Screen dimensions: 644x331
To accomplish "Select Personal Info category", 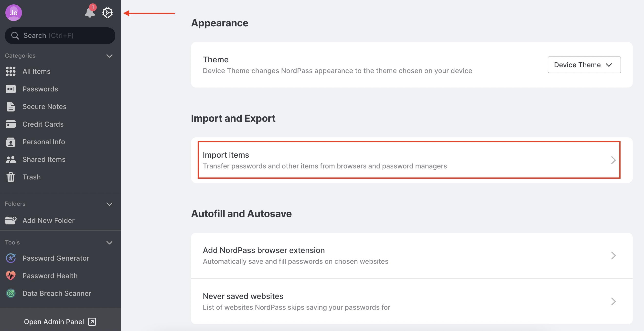I will pos(61,142).
